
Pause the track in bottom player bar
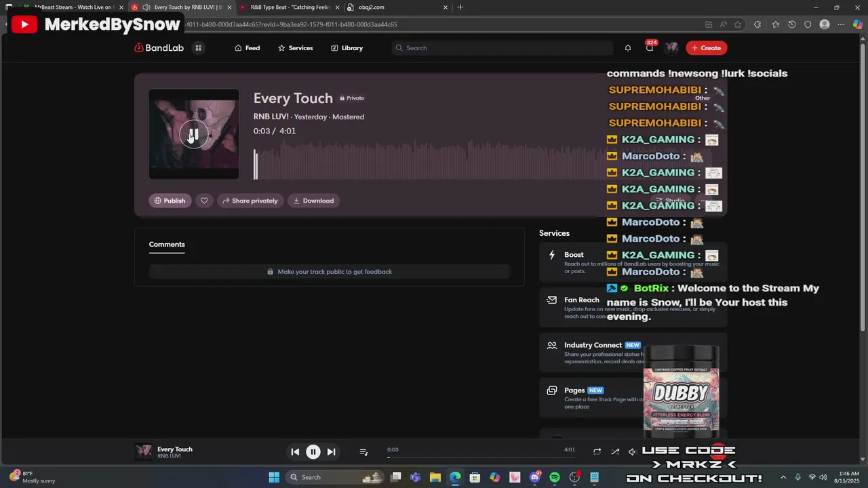313,451
